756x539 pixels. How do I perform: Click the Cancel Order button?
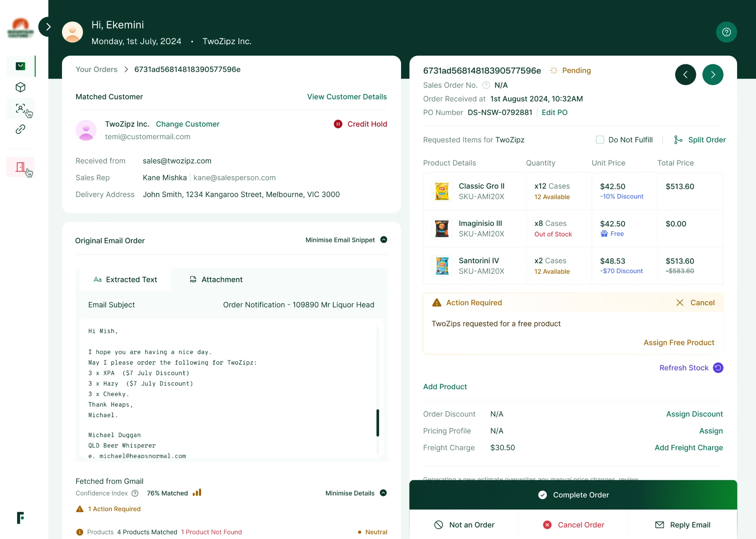point(573,525)
